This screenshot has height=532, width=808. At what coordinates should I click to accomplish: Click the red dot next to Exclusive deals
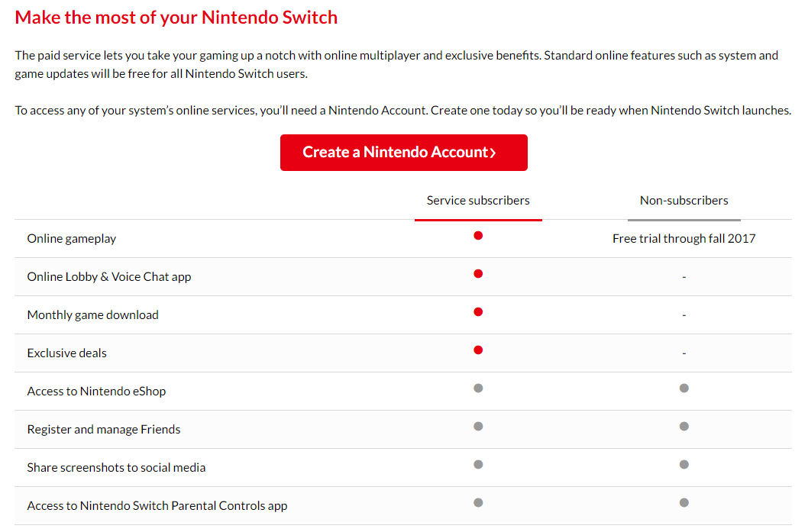point(478,350)
